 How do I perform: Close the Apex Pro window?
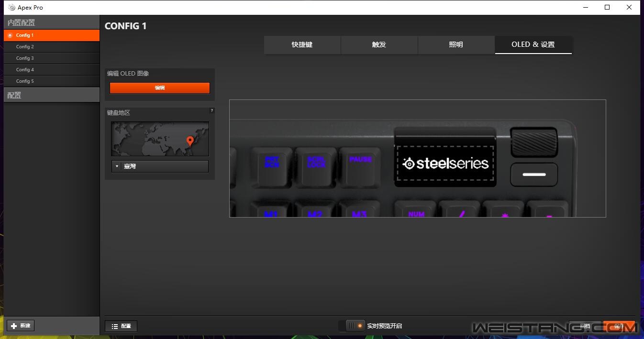click(x=629, y=7)
